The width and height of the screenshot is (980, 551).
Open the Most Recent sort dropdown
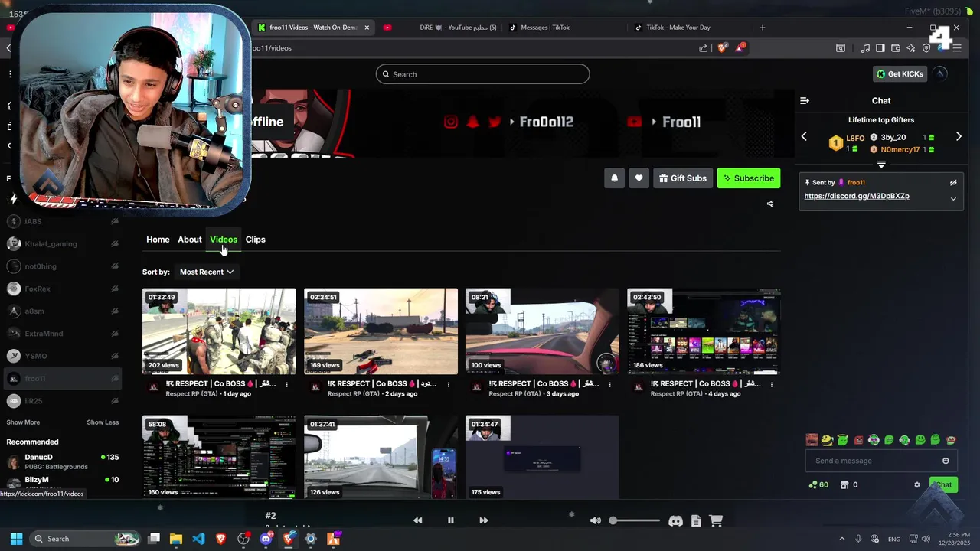coord(206,272)
